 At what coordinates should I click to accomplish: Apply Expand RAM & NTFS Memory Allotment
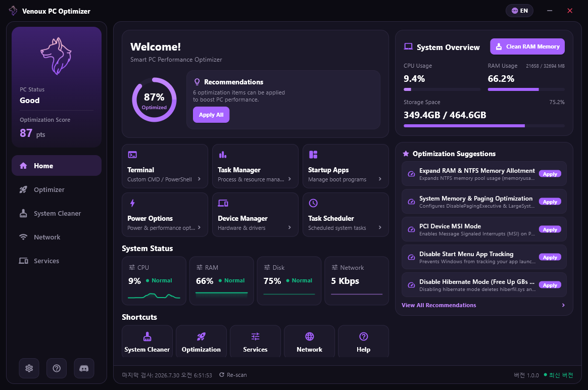(550, 174)
